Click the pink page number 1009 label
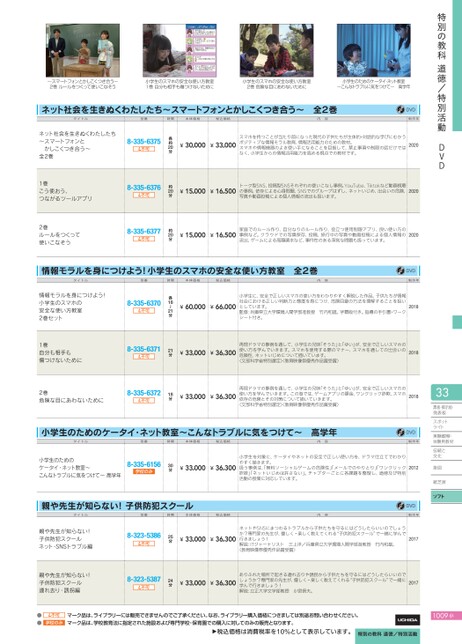This screenshot has width=462, height=644. tap(443, 616)
